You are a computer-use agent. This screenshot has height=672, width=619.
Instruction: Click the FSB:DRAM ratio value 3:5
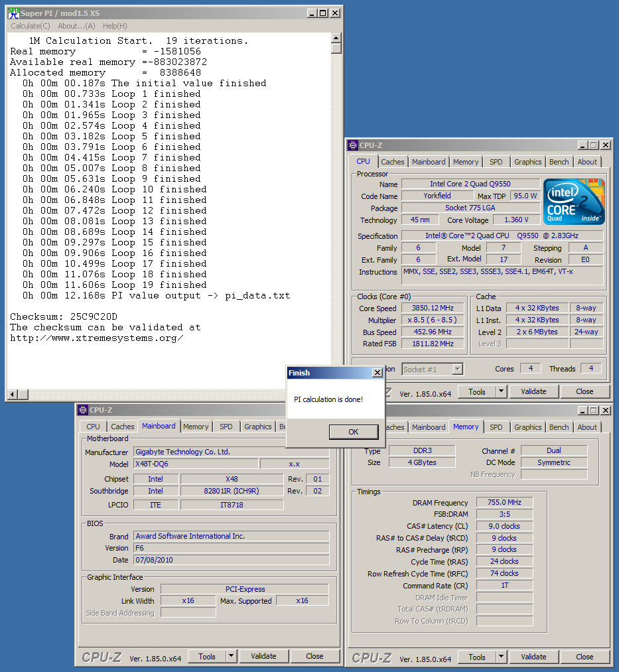pyautogui.click(x=504, y=514)
